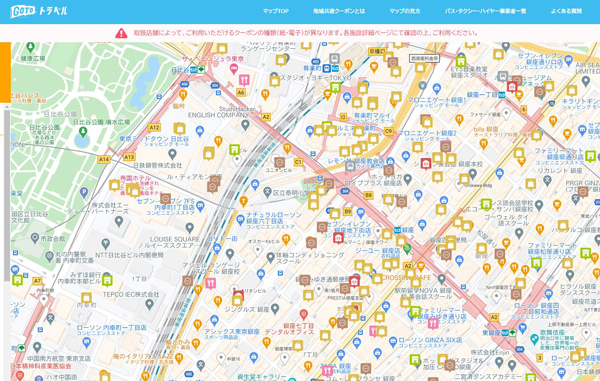Open brown marker above ユニオンビル label
The width and height of the screenshot is (600, 381).
(279, 162)
